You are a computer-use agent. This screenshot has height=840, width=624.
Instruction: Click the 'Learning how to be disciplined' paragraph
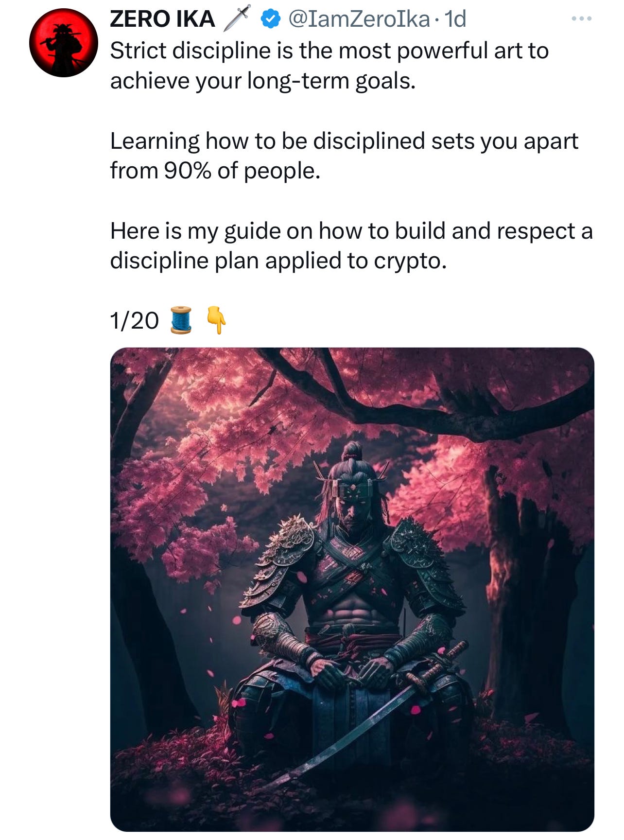coord(344,156)
